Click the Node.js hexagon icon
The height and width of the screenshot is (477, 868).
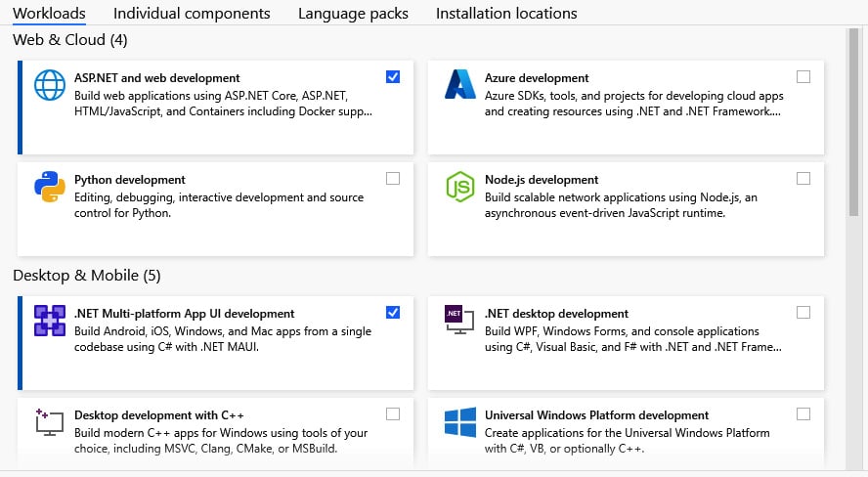[x=460, y=187]
